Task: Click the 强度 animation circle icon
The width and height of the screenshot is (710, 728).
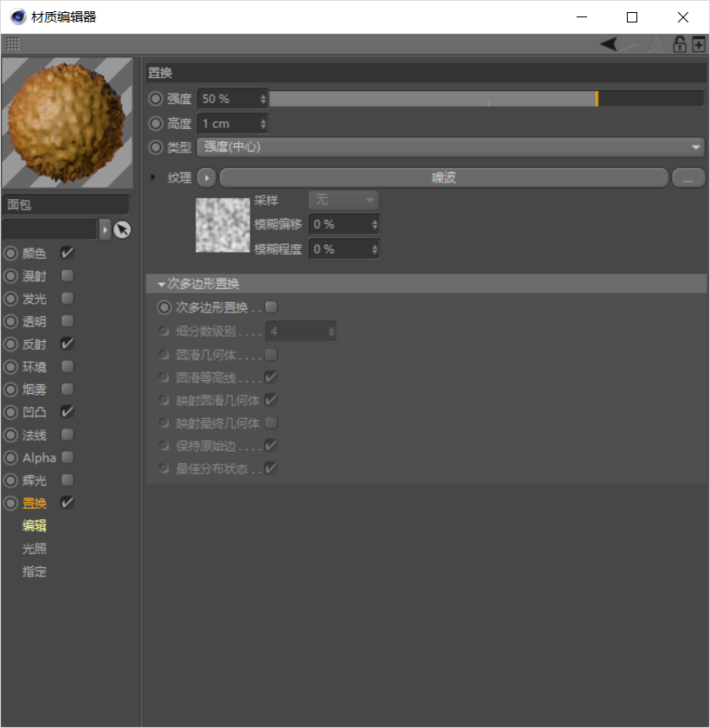Action: pyautogui.click(x=156, y=99)
